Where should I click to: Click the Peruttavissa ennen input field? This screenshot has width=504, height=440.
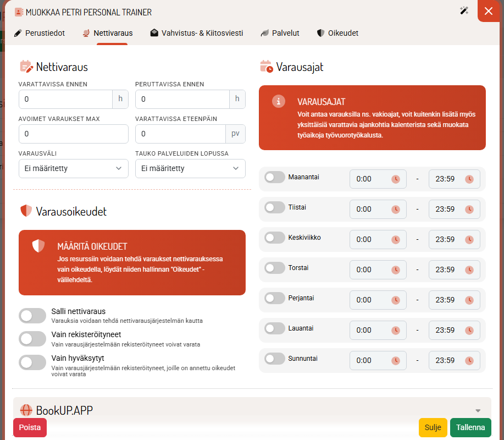pos(182,99)
